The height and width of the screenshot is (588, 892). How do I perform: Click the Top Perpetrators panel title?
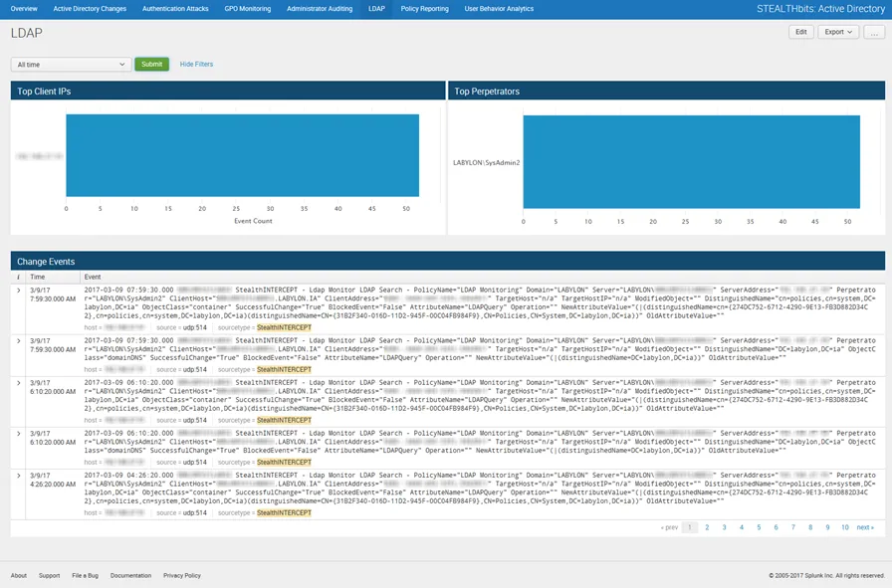tap(487, 91)
